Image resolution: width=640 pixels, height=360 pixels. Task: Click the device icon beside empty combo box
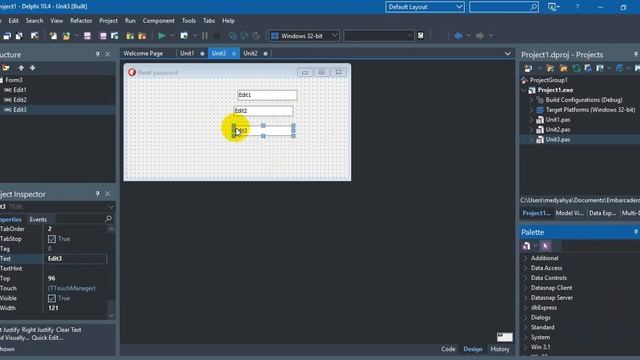coord(421,36)
